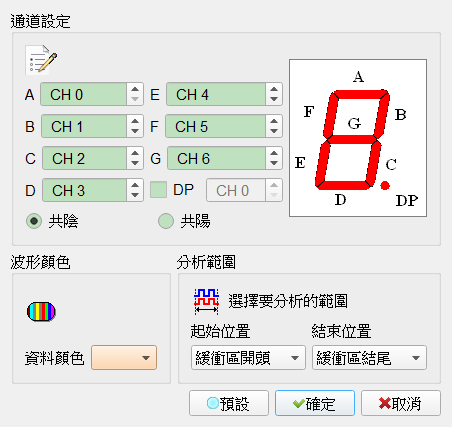The width and height of the screenshot is (452, 427).
Task: Select the 共陽 radio button
Action: click(166, 221)
